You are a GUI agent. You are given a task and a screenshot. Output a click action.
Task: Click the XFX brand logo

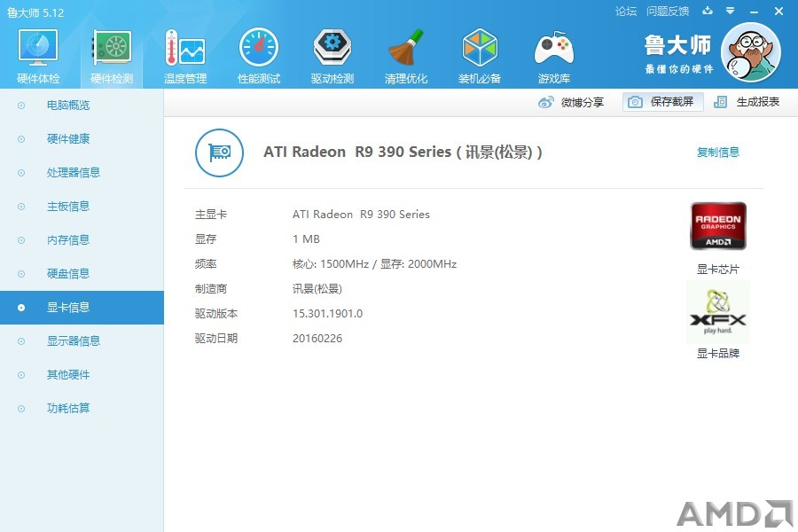click(x=718, y=313)
